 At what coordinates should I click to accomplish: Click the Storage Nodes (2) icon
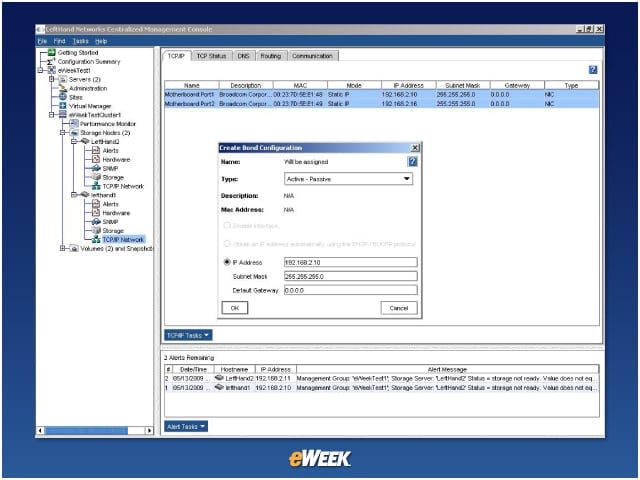point(74,133)
